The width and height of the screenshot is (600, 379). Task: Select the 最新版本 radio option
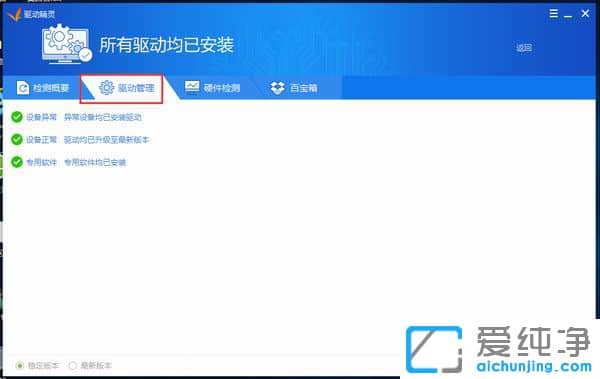click(72, 366)
